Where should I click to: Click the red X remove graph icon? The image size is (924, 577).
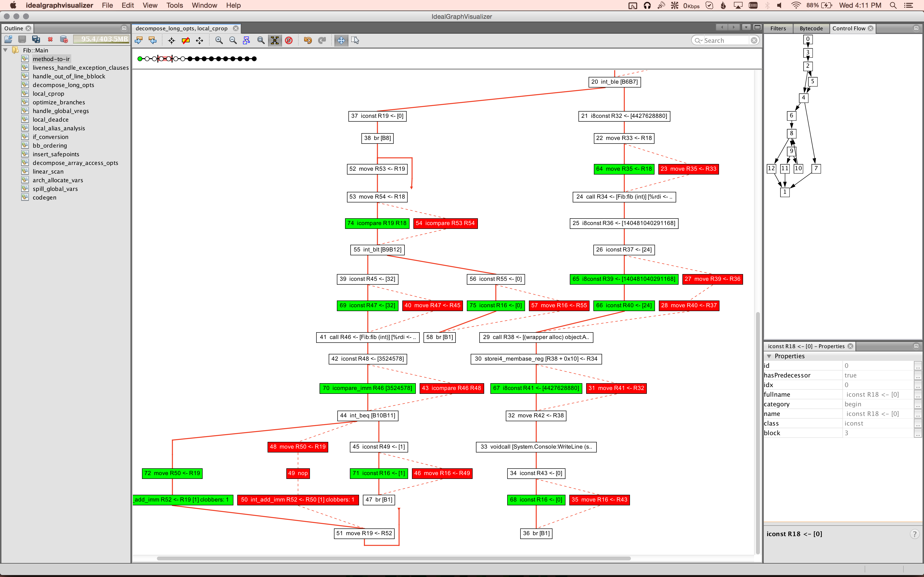point(50,39)
